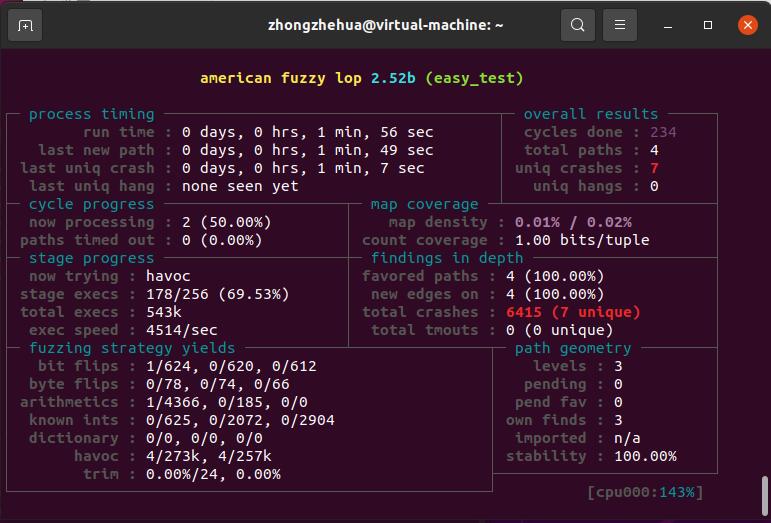Minimize the terminal window
The image size is (771, 523).
pyautogui.click(x=668, y=25)
